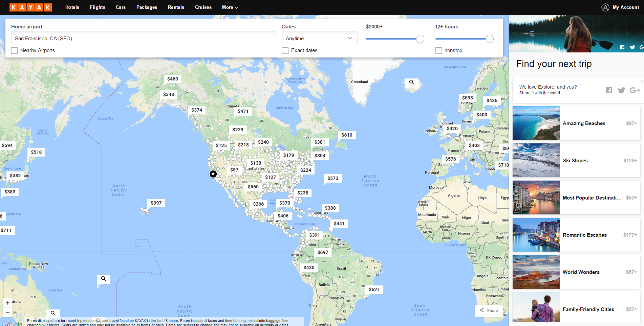Select the $382 fare marker near Korea
The image size is (644, 326).
click(15, 176)
